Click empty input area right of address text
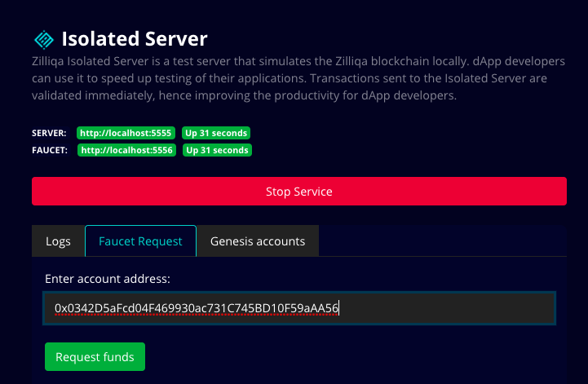This screenshot has height=384, width=588. pos(449,308)
